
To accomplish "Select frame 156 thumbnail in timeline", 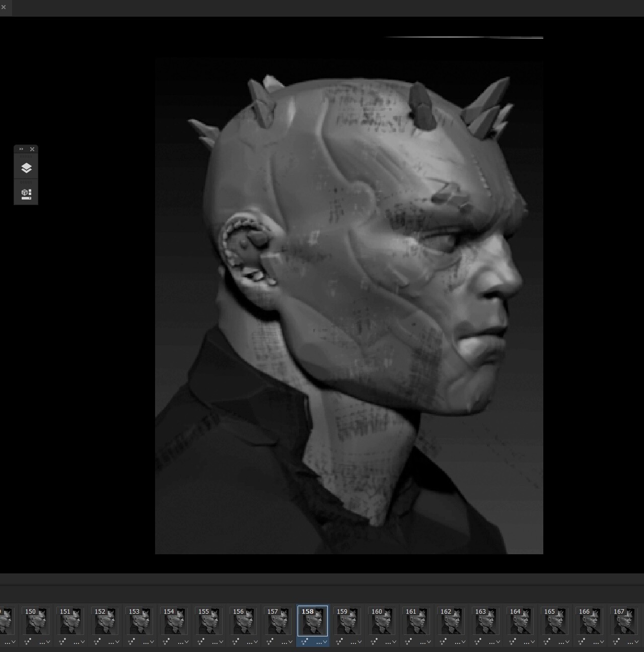I will (x=244, y=621).
